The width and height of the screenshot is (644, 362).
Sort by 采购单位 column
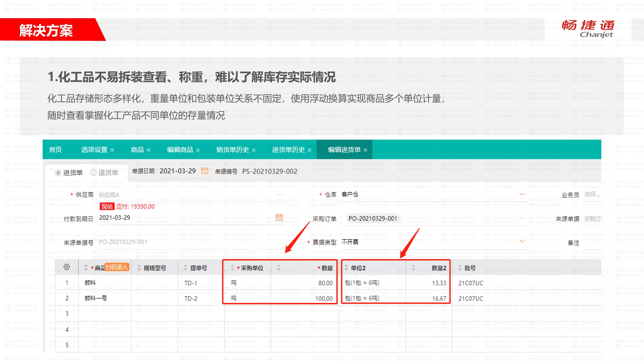tap(232, 268)
